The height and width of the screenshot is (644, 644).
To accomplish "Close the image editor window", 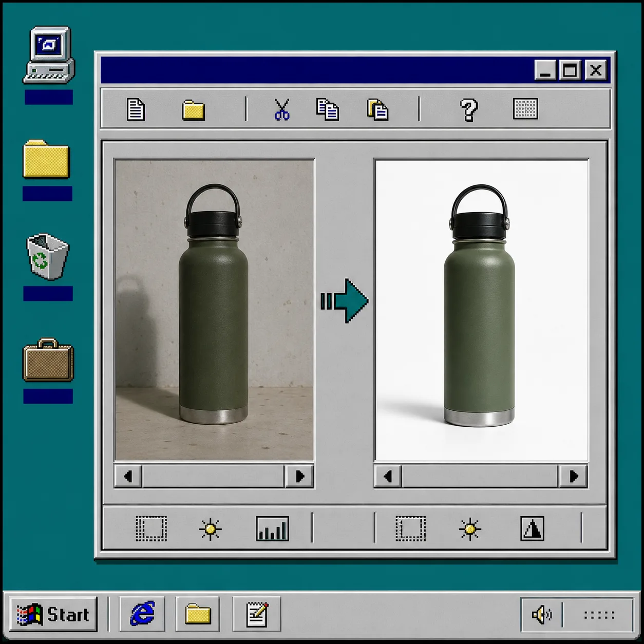I will [x=596, y=70].
